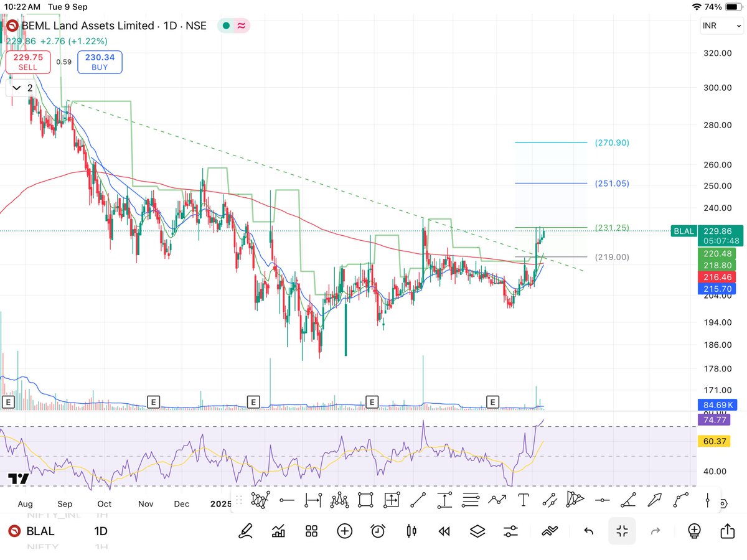The image size is (747, 560).
Task: Click the red 216.46 moving average price tag
Action: [718, 276]
